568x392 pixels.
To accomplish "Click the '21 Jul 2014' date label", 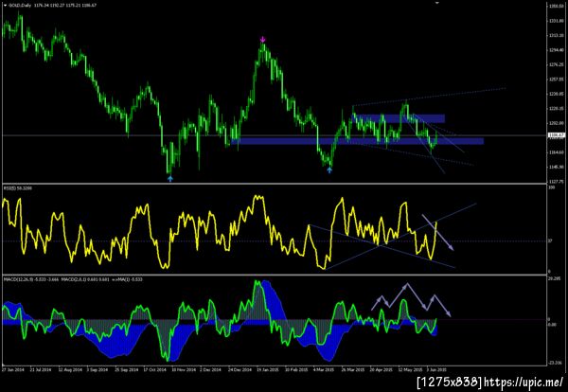I will pos(41,370).
